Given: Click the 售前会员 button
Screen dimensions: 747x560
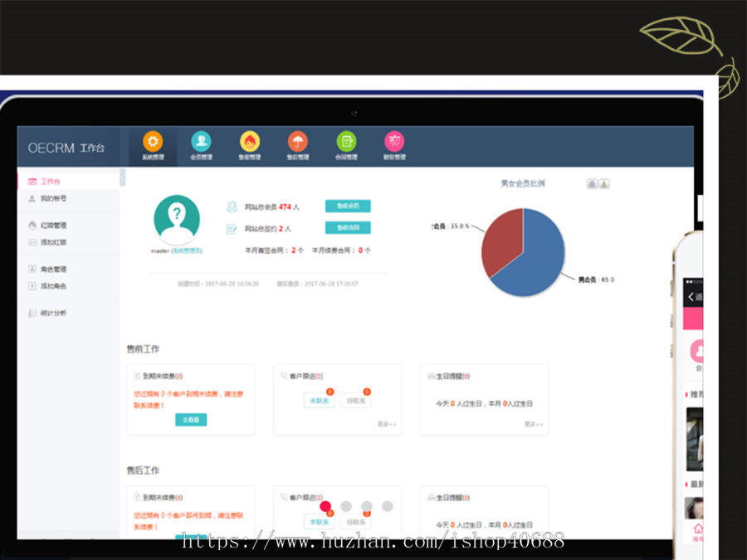Looking at the screenshot, I should tap(348, 206).
